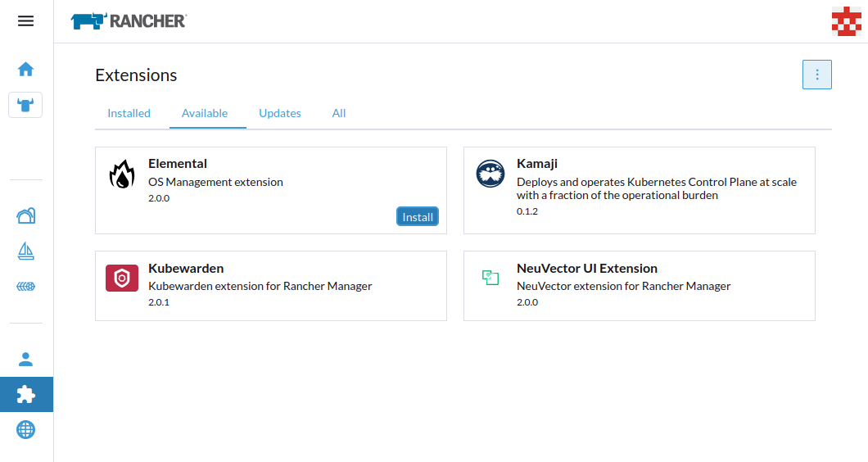Click the Rancher logo
The width and height of the screenshot is (868, 462).
click(129, 21)
